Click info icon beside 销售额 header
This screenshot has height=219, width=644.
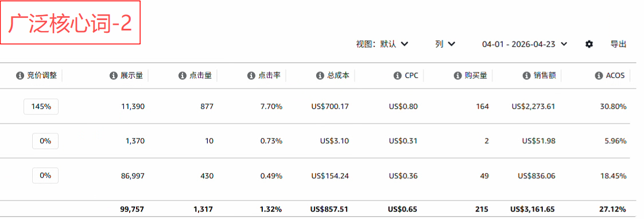tap(526, 76)
